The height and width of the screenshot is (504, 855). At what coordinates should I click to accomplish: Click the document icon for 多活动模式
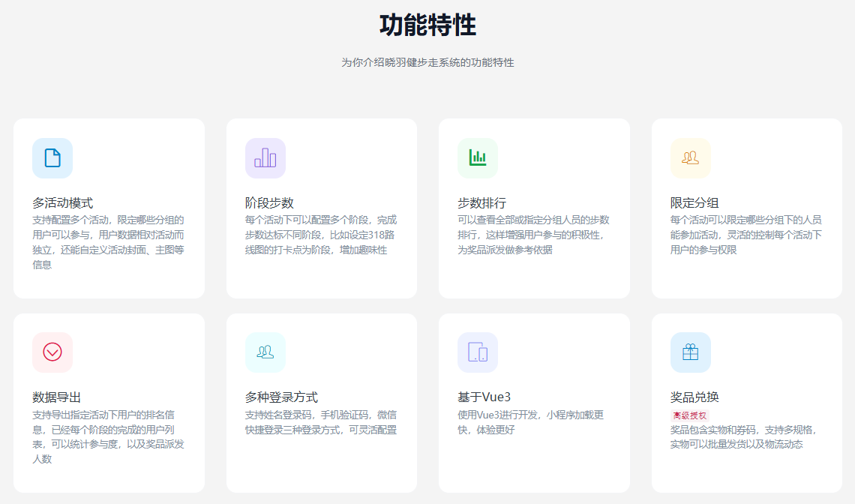tap(52, 158)
